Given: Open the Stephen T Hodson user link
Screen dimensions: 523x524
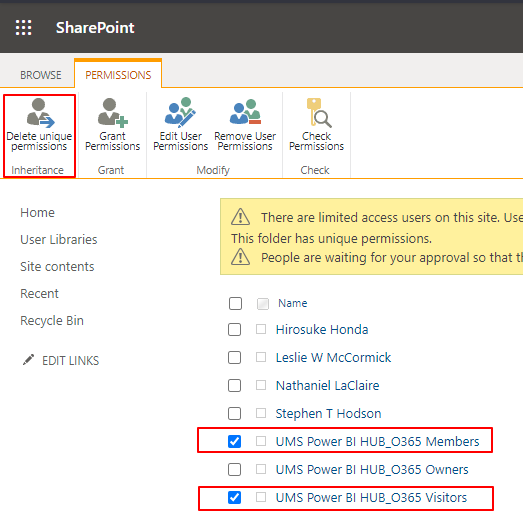Looking at the screenshot, I should (328, 414).
